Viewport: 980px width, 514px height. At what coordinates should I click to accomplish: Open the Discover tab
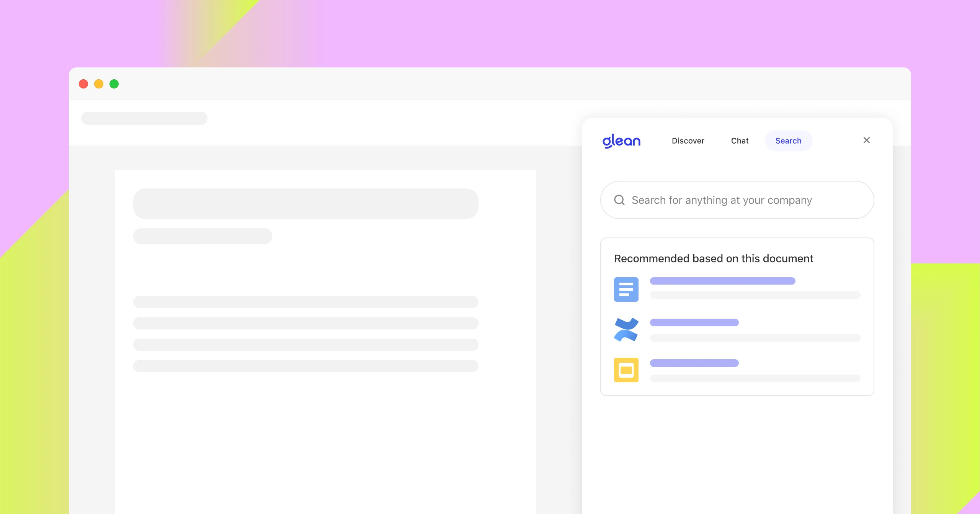tap(688, 141)
